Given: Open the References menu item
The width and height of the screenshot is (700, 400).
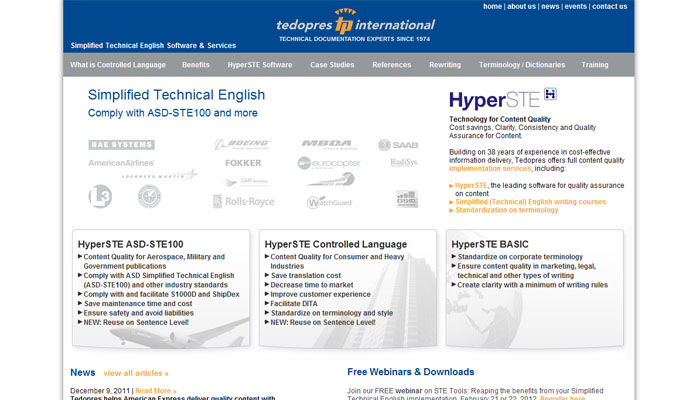Looking at the screenshot, I should coord(392,65).
